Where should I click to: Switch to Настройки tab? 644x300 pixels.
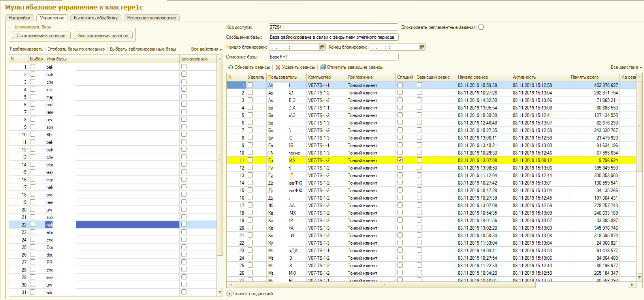pos(19,18)
